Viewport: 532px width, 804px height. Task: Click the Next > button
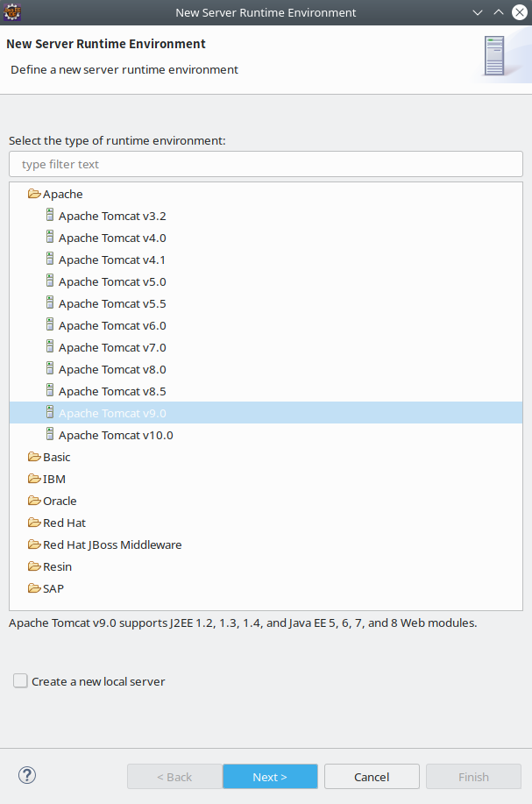click(270, 777)
